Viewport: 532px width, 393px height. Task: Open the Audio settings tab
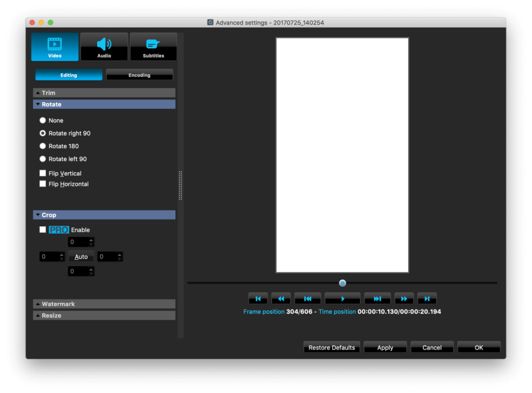pyautogui.click(x=104, y=47)
